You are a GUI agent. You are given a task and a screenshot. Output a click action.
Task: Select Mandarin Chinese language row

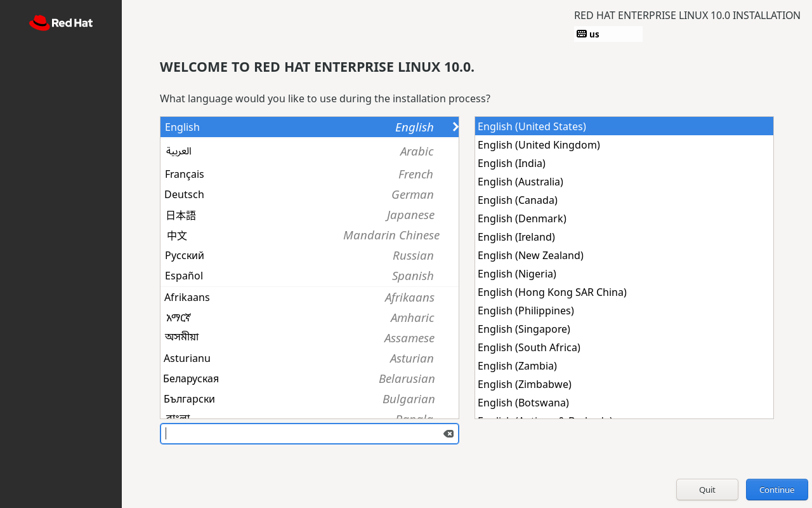tap(309, 236)
